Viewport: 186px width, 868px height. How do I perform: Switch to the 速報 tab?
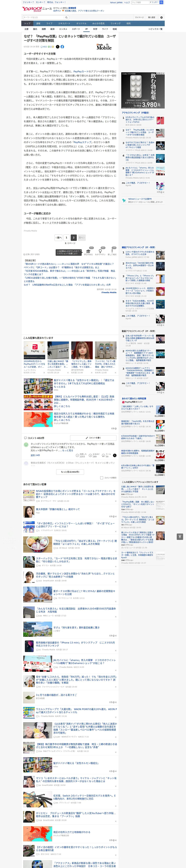38,24
